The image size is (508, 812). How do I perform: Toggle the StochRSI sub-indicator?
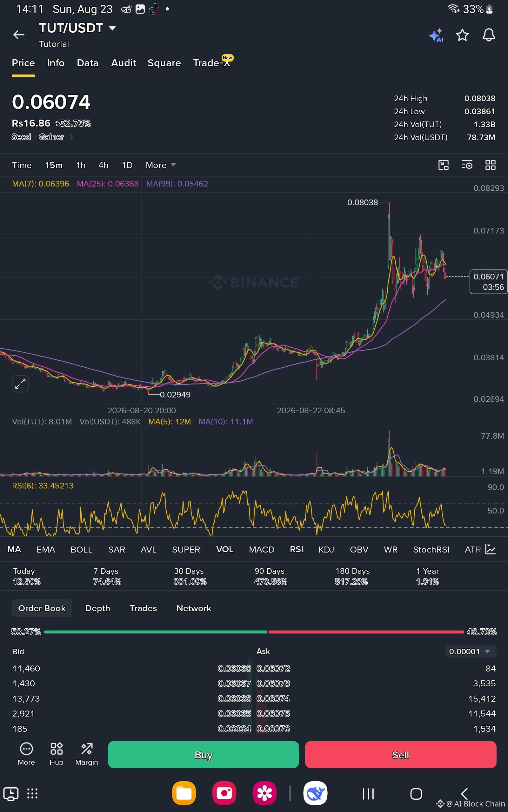click(x=431, y=549)
